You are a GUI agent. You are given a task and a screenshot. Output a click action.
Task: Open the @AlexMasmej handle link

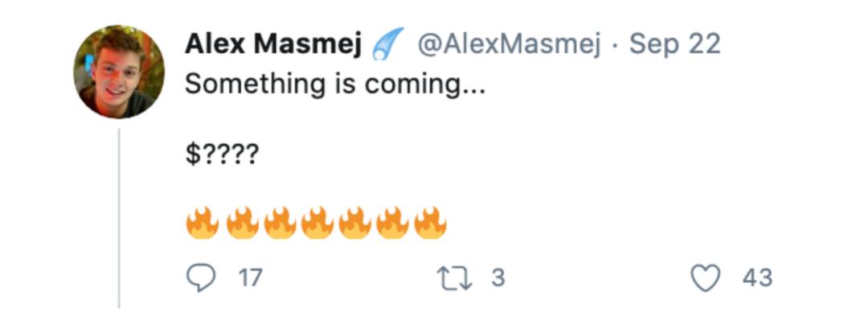(x=508, y=43)
